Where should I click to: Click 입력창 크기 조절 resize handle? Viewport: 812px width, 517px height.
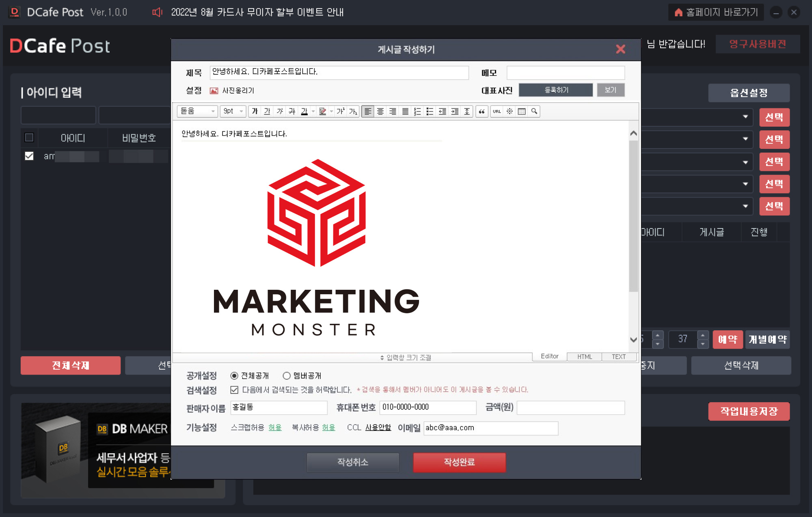pos(406,358)
